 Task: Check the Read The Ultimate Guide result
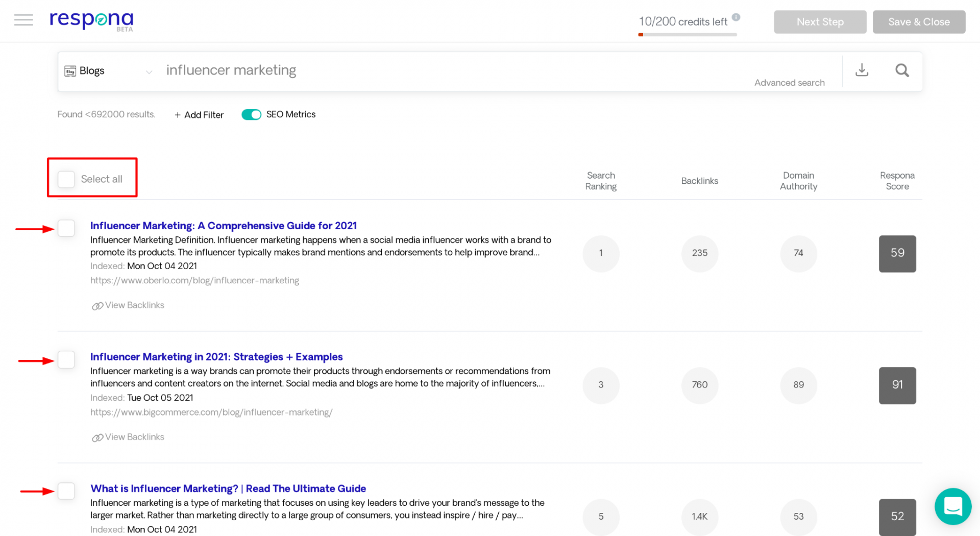(x=66, y=491)
